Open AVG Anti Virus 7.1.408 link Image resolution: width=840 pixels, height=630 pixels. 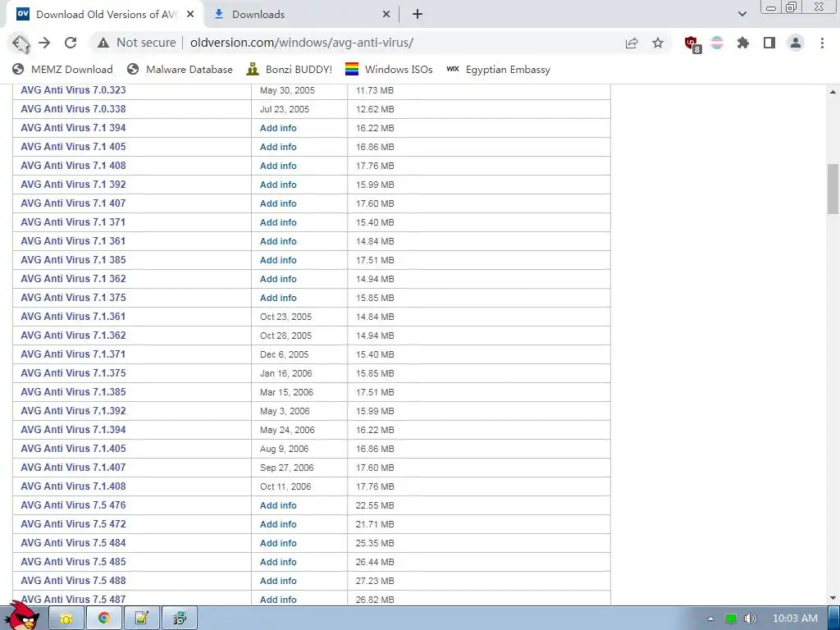pos(73,486)
